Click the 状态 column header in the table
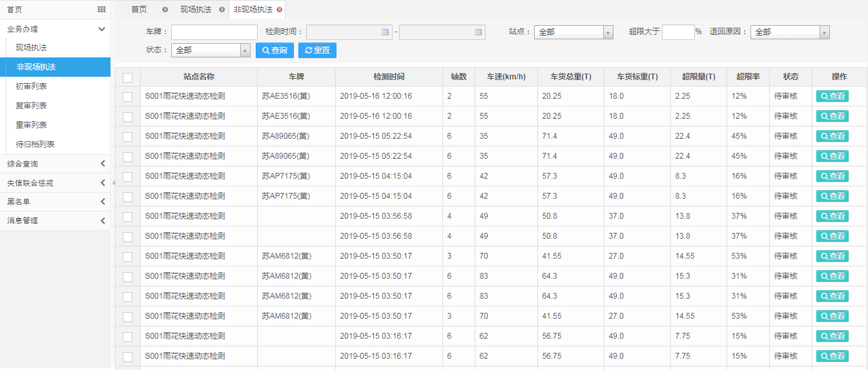Image resolution: width=868 pixels, height=378 pixels. 790,77
